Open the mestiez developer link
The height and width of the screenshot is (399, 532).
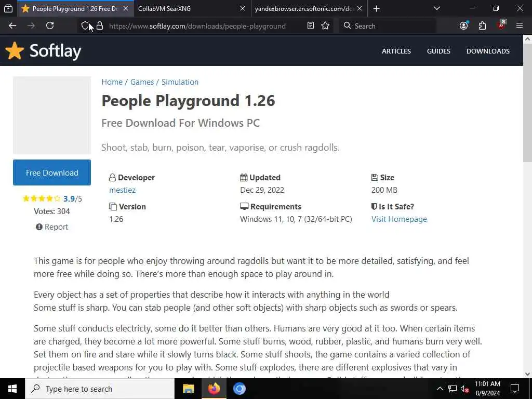(123, 190)
